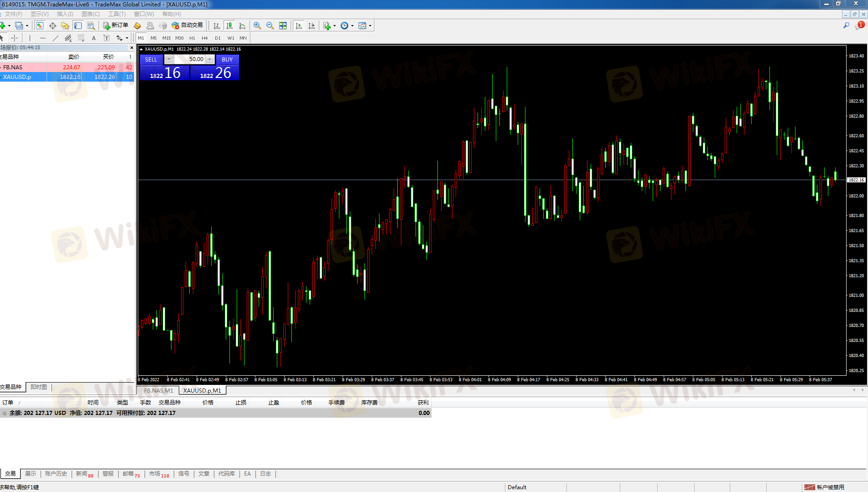Select the text A tool
The width and height of the screenshot is (868, 492).
[94, 38]
